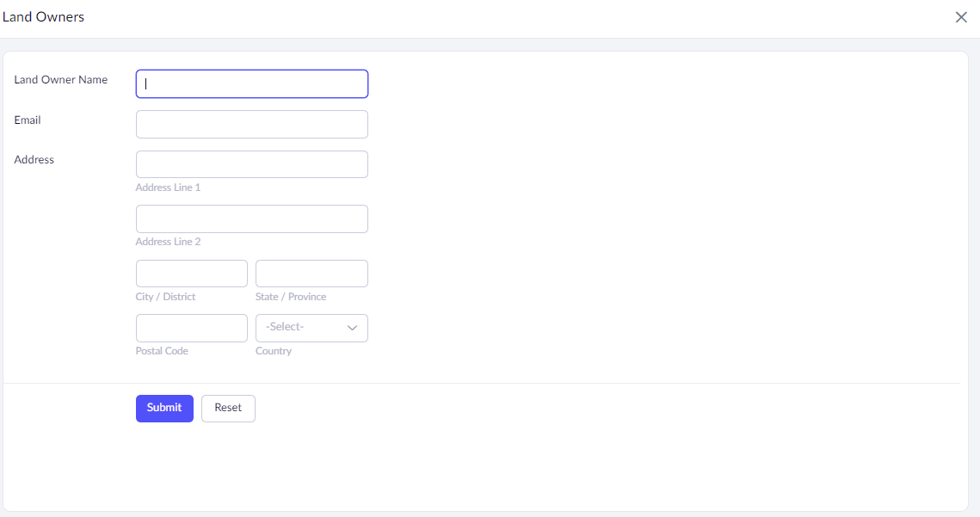The height and width of the screenshot is (517, 980).
Task: Reset the form with Reset button
Action: pos(228,408)
